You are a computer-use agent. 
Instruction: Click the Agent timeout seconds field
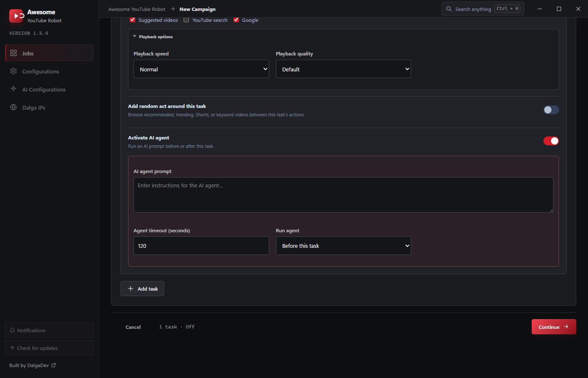point(201,246)
